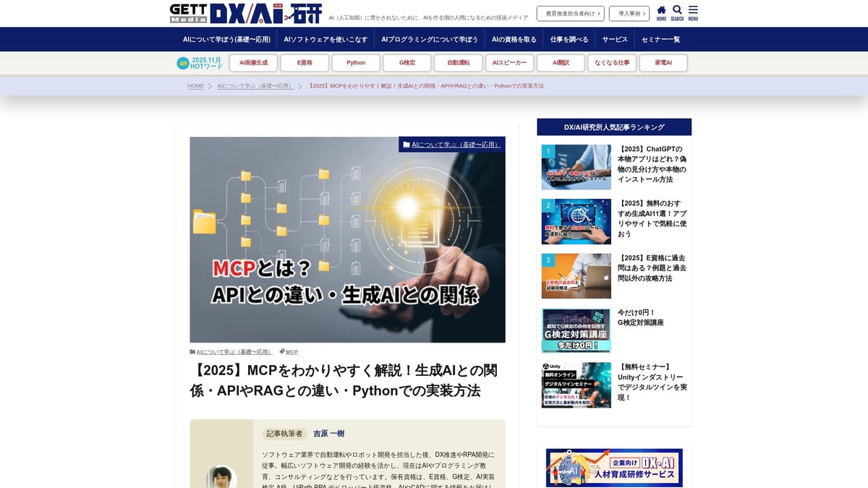Click the 導入事例 header button
Image resolution: width=868 pixels, height=488 pixels.
[629, 12]
